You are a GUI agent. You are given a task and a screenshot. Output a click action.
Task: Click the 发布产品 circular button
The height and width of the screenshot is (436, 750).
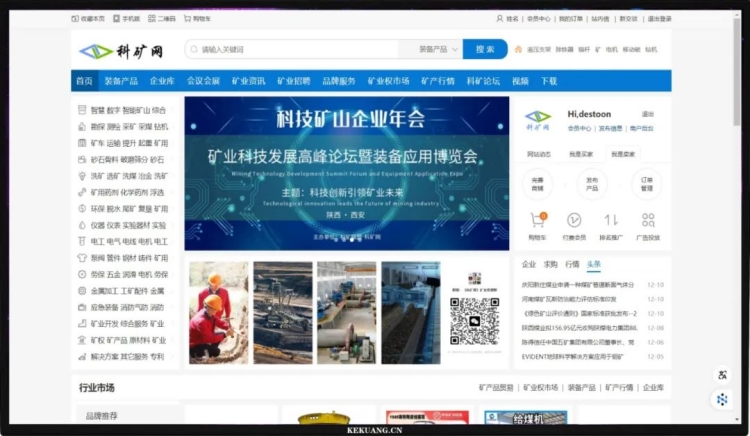[x=592, y=183]
